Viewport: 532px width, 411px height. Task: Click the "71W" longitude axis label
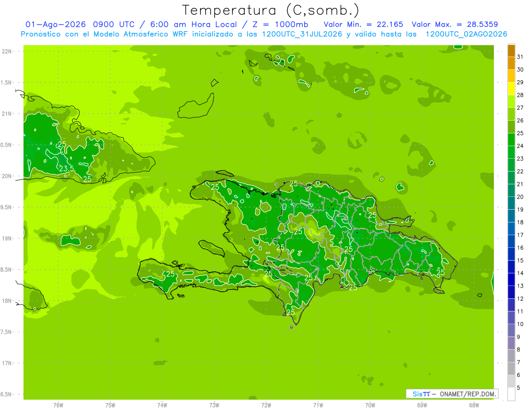coord(318,405)
